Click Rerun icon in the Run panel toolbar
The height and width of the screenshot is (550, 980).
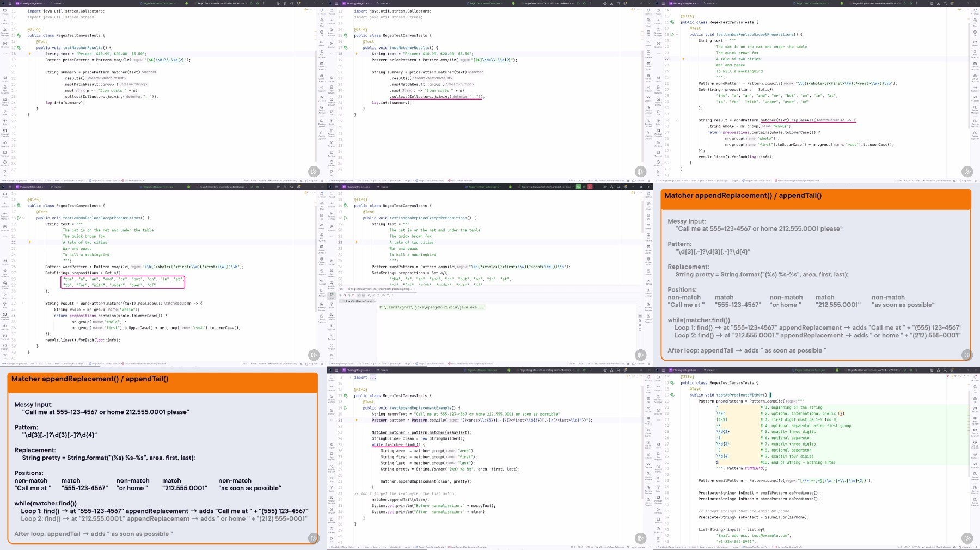coord(341,295)
